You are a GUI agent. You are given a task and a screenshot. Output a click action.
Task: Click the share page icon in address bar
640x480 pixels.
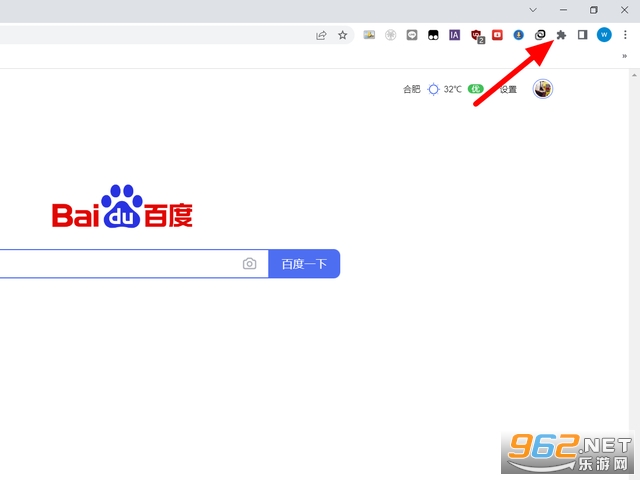(321, 35)
